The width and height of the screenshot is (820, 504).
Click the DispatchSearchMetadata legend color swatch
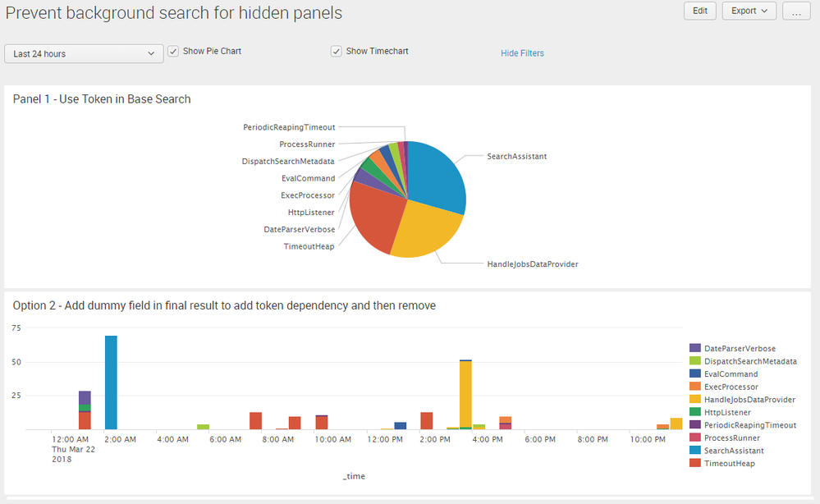coord(695,360)
